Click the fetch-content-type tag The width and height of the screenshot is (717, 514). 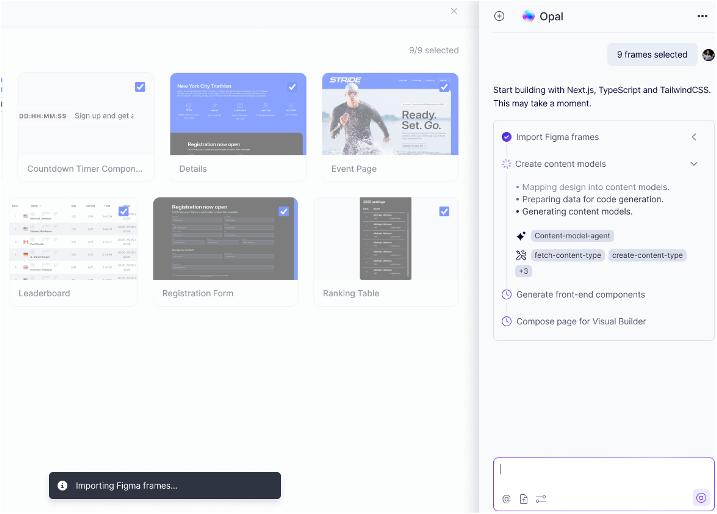[567, 256]
